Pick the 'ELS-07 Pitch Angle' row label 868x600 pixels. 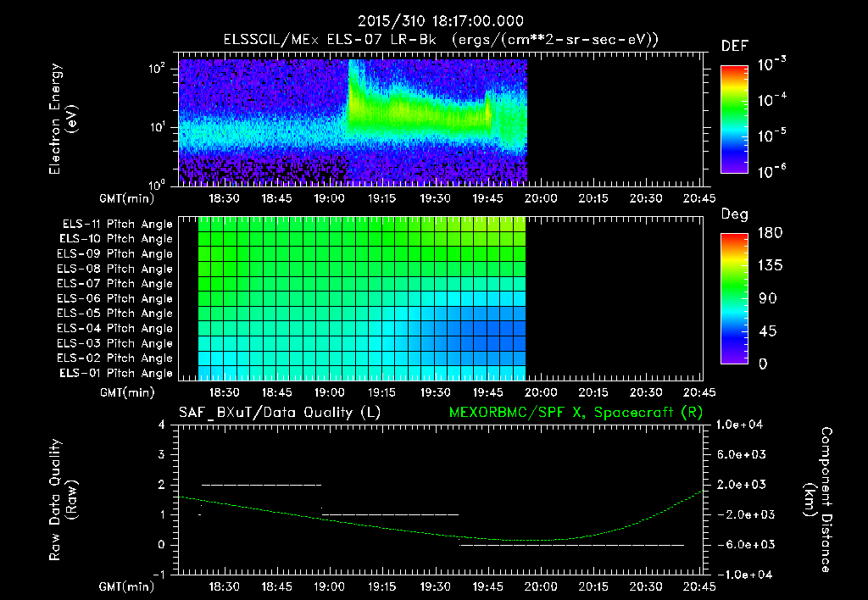click(114, 283)
